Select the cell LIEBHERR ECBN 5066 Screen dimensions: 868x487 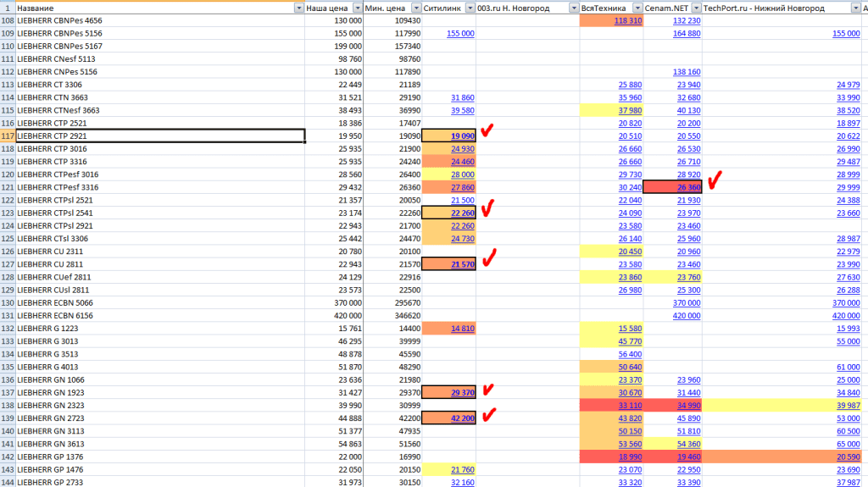click(160, 303)
